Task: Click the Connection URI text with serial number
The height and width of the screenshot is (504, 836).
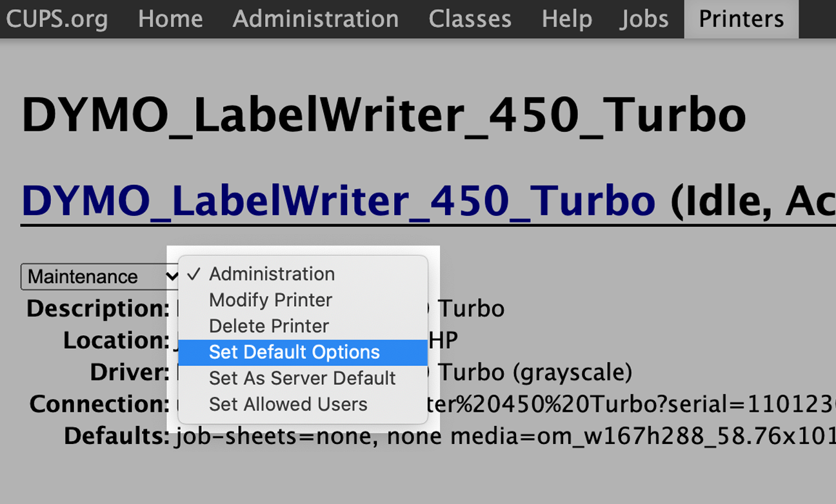Action: click(632, 404)
